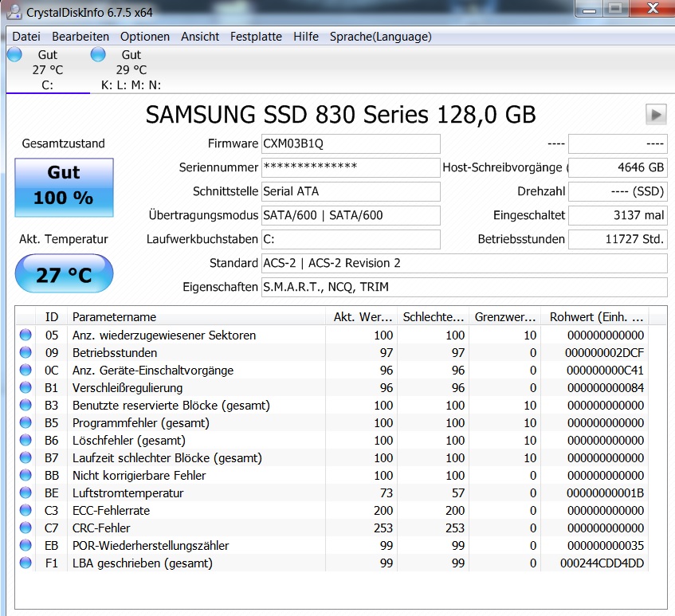The image size is (675, 616).
Task: Click status orb of row B5 Programmfehler
Action: tap(26, 422)
